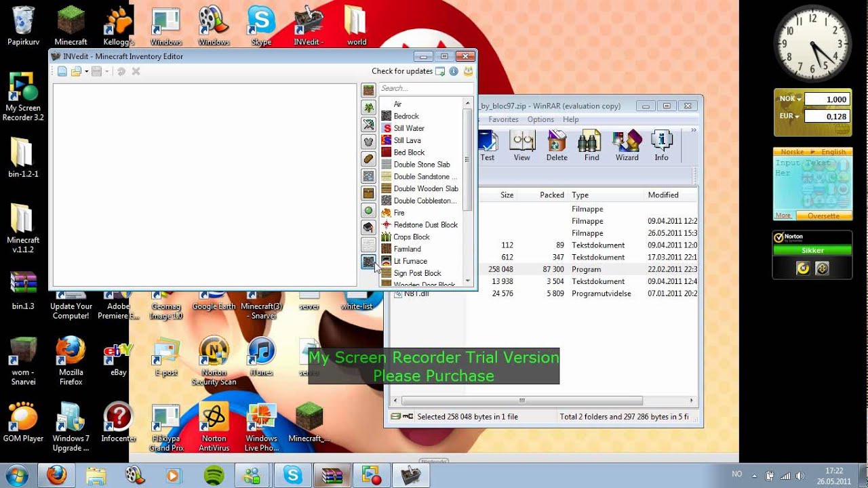This screenshot has height=488, width=868.
Task: Open Skype from the taskbar
Action: pos(293,476)
